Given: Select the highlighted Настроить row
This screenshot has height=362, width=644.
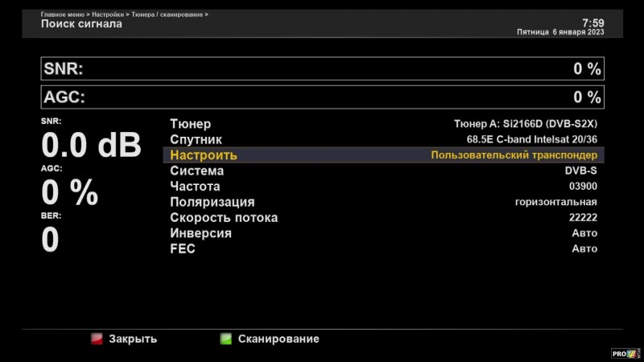Looking at the screenshot, I should (x=383, y=155).
